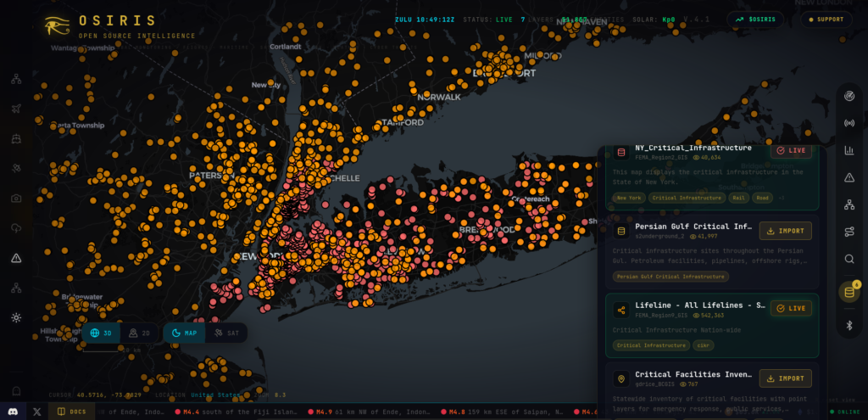Open the bar chart analytics icon

coord(849,150)
